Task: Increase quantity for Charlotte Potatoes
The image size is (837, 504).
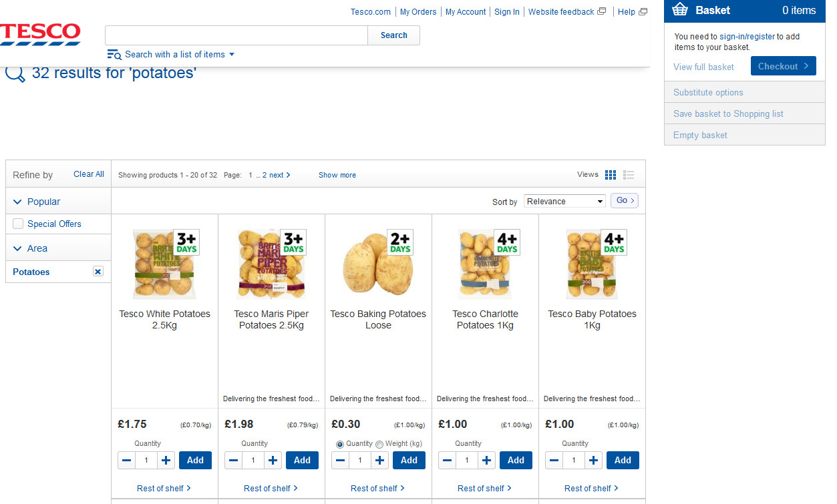Action: coord(487,460)
